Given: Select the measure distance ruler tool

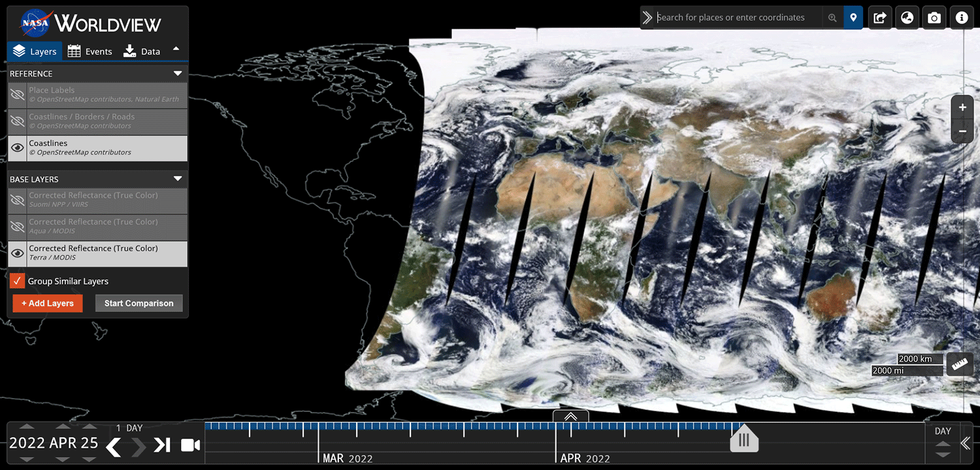Looking at the screenshot, I should click(x=959, y=364).
